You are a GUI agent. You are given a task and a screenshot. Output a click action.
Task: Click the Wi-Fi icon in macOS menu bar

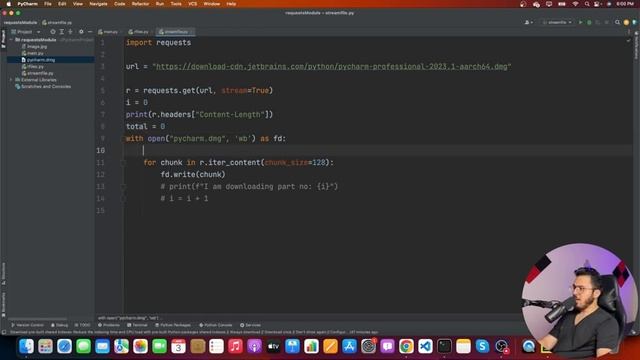(575, 4)
